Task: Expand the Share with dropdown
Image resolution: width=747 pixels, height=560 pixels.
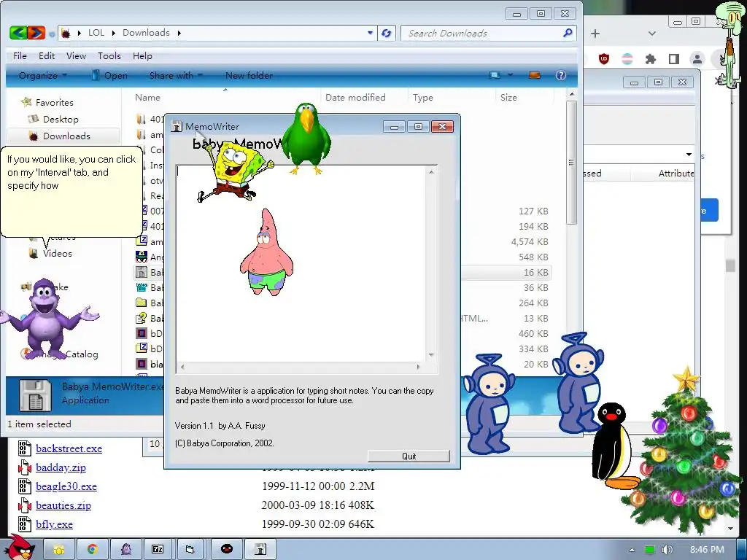Action: [x=201, y=75]
